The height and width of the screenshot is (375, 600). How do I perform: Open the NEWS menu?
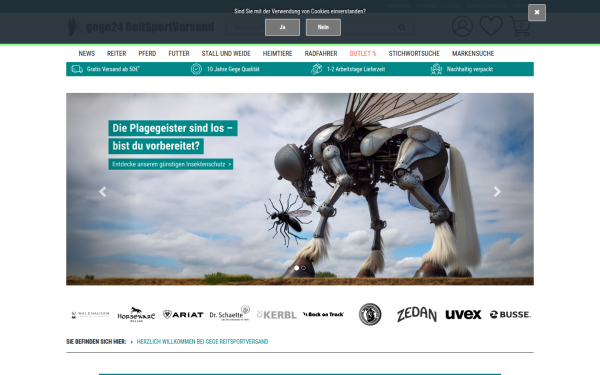[86, 54]
